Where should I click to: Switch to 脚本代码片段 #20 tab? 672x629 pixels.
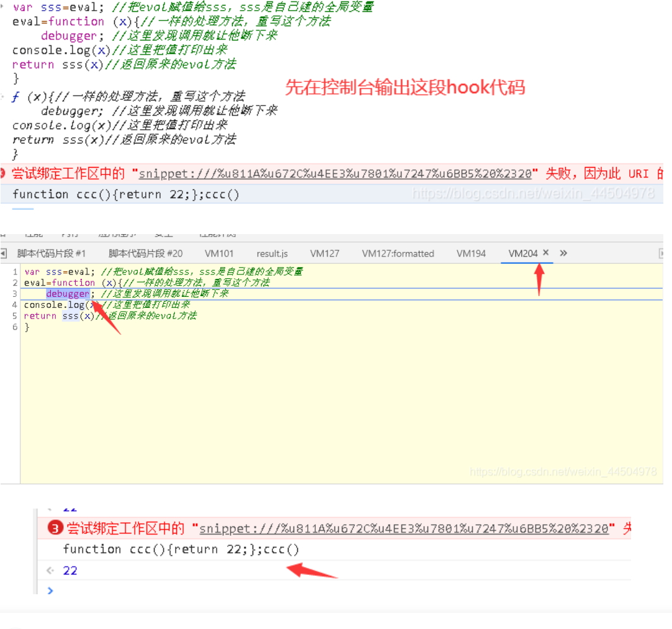click(145, 253)
